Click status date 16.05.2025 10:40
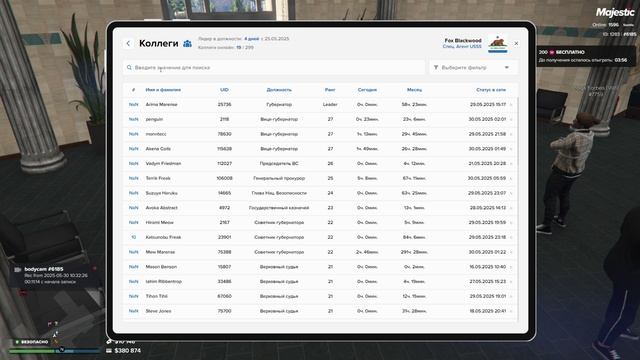 pos(487,267)
